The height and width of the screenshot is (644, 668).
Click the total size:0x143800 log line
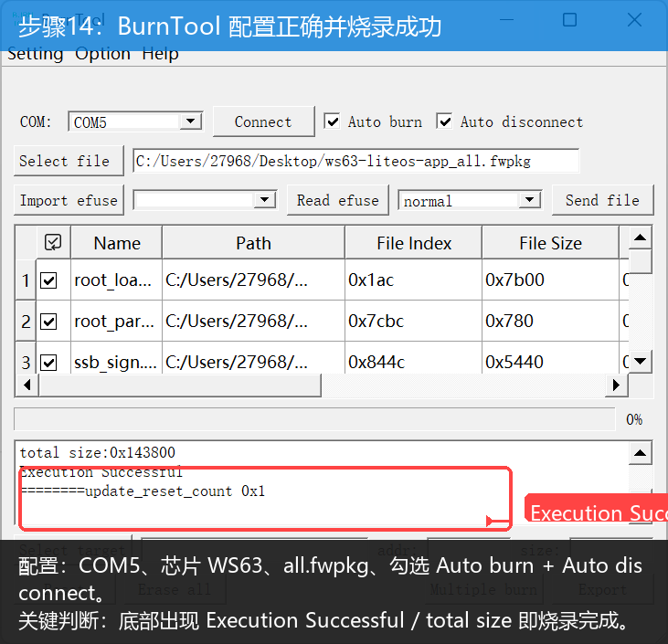pyautogui.click(x=97, y=452)
